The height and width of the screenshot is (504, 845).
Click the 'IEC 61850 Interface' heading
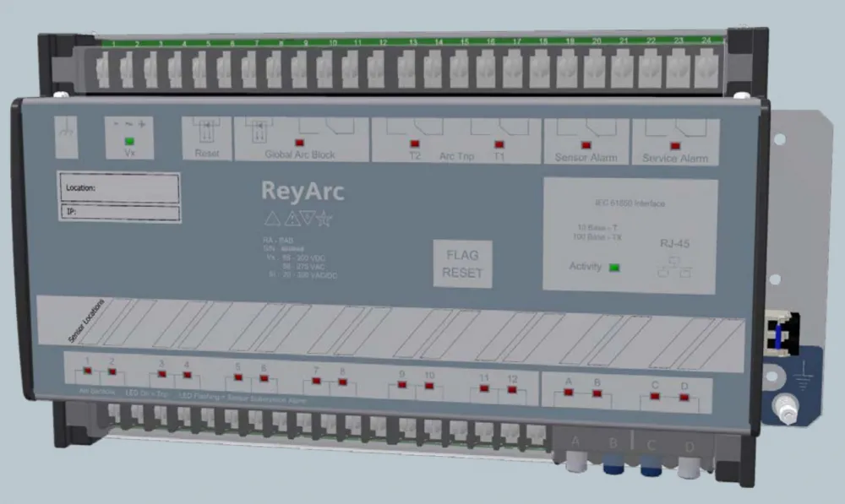[630, 203]
